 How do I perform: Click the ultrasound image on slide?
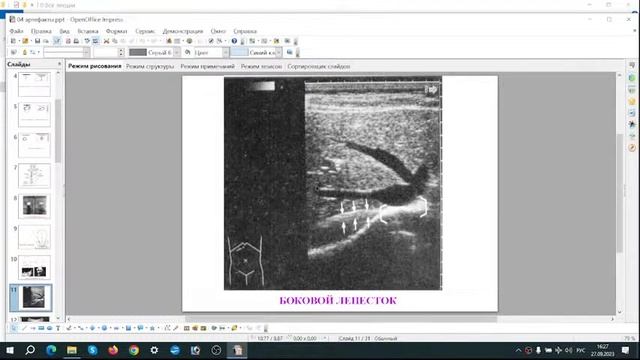tap(333, 183)
